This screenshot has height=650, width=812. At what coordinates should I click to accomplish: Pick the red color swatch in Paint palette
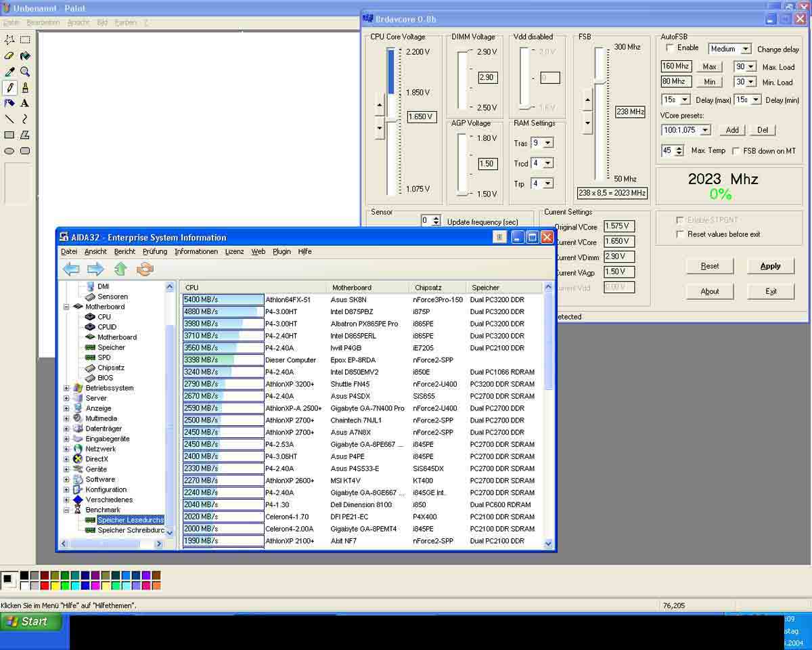pos(45,586)
